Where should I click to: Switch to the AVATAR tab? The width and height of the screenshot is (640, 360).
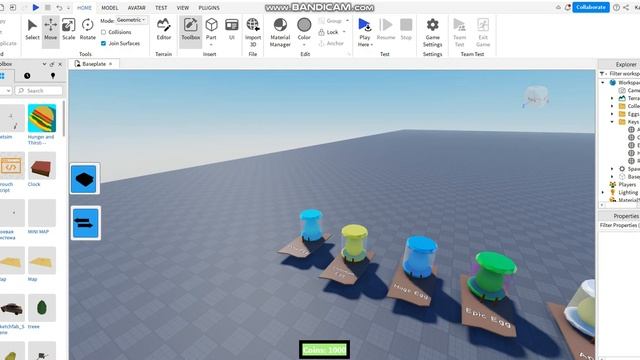(136, 8)
